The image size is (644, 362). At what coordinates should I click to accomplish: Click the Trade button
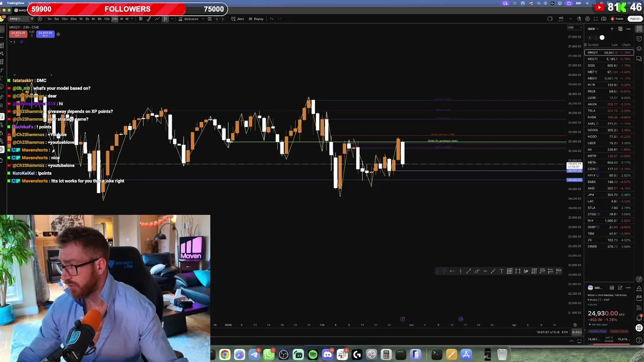pyautogui.click(x=617, y=19)
